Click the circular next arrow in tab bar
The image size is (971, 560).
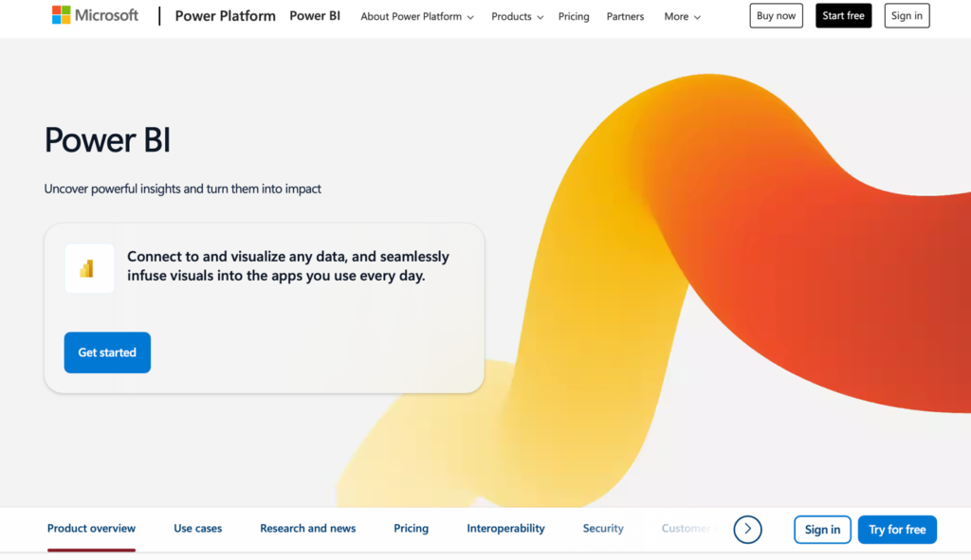(x=747, y=529)
